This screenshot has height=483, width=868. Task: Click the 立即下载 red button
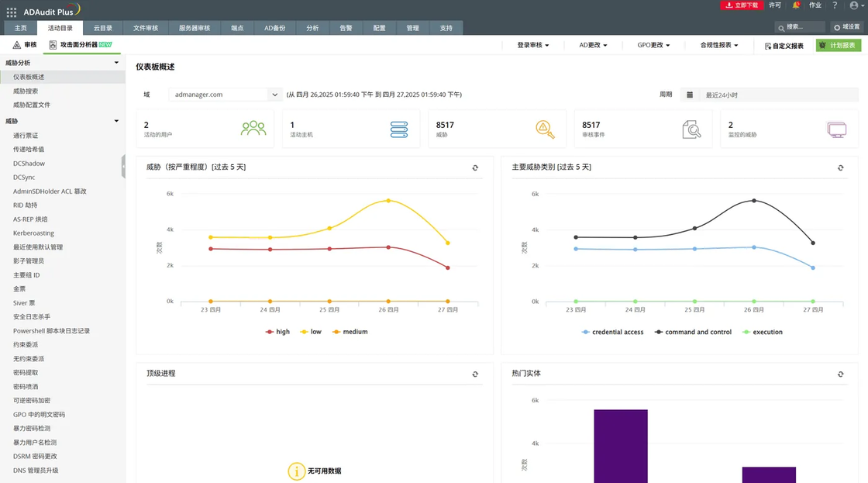click(x=742, y=5)
